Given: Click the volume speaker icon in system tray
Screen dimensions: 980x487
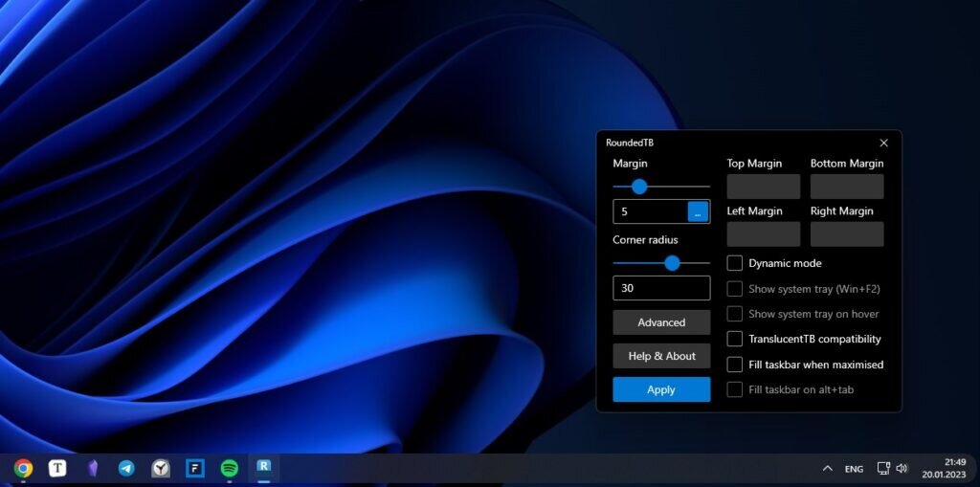Looking at the screenshot, I should (902, 468).
